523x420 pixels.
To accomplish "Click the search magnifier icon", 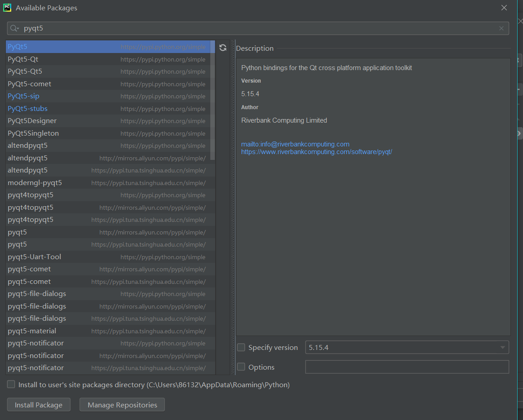I will pos(14,28).
